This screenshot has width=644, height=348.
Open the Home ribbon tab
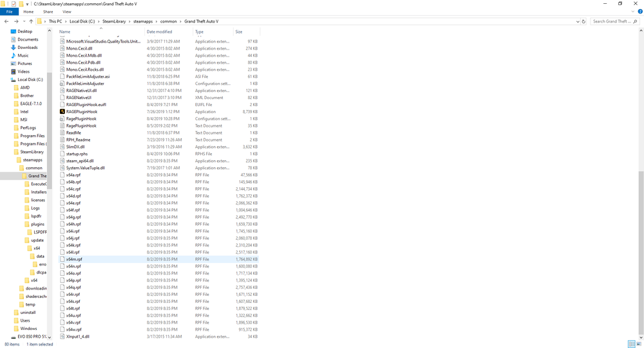(x=28, y=12)
